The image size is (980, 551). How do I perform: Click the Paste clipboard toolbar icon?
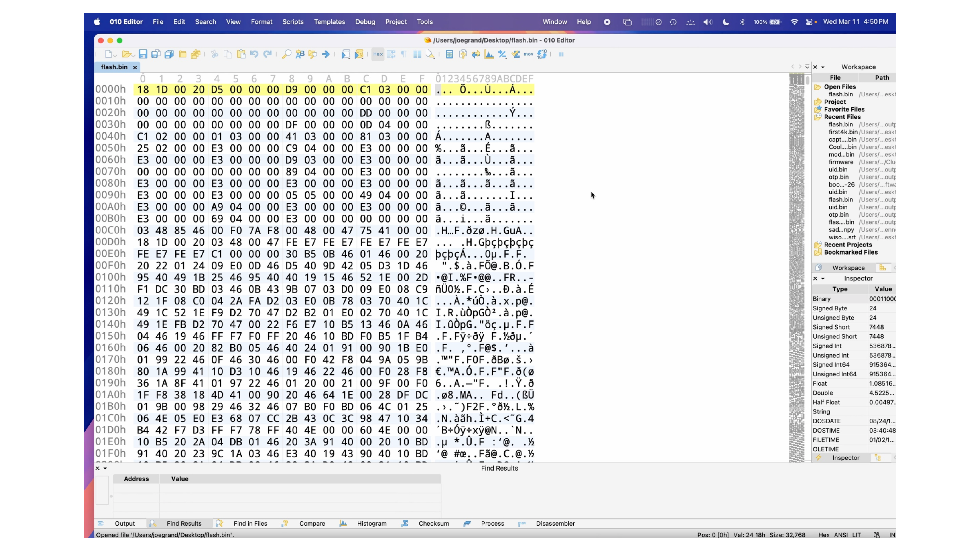click(241, 54)
